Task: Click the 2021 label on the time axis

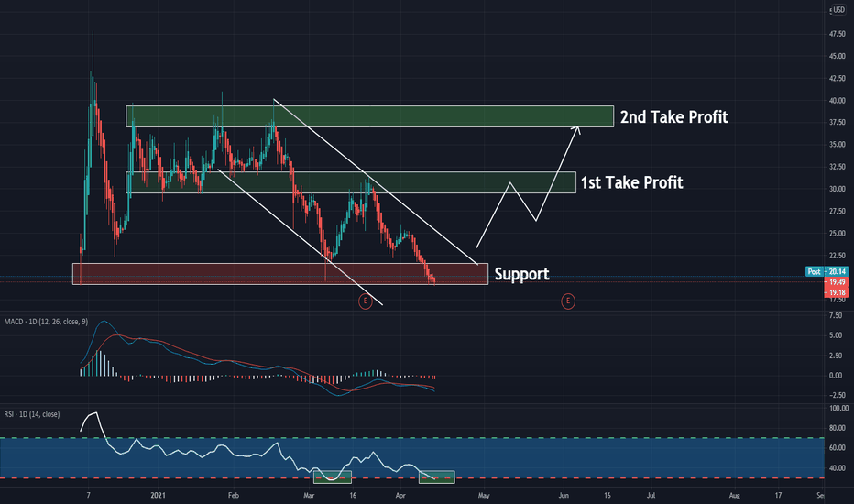Action: 158,495
